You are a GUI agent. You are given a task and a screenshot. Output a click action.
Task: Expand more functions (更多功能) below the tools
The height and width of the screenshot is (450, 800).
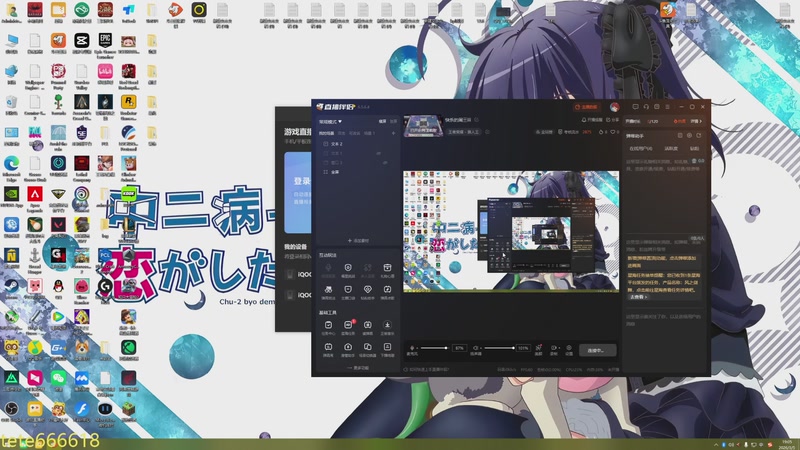(x=358, y=367)
